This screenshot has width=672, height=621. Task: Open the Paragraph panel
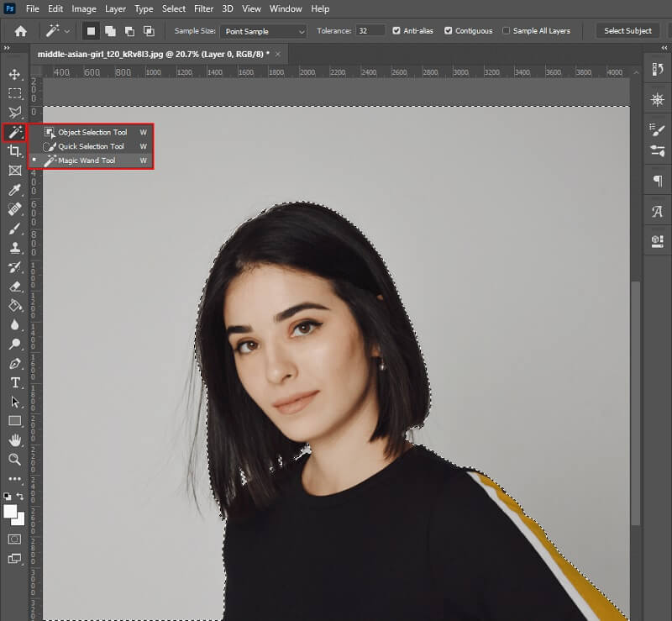click(x=657, y=181)
